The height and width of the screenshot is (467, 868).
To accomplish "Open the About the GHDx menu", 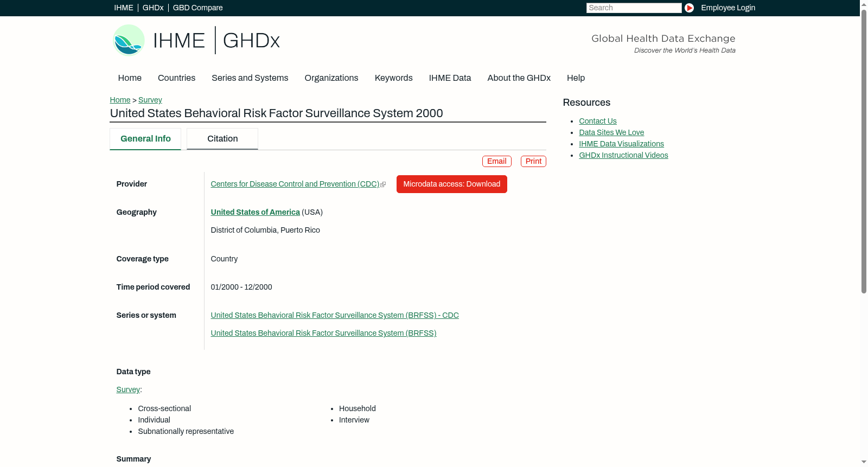I will tap(519, 78).
